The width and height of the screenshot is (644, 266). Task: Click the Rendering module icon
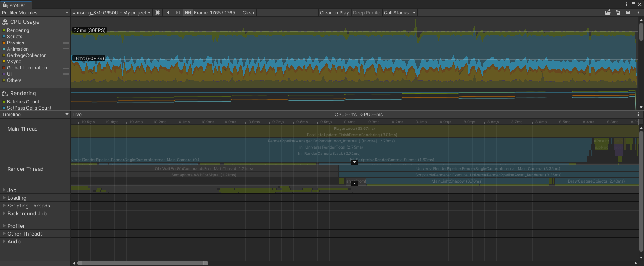coord(5,94)
